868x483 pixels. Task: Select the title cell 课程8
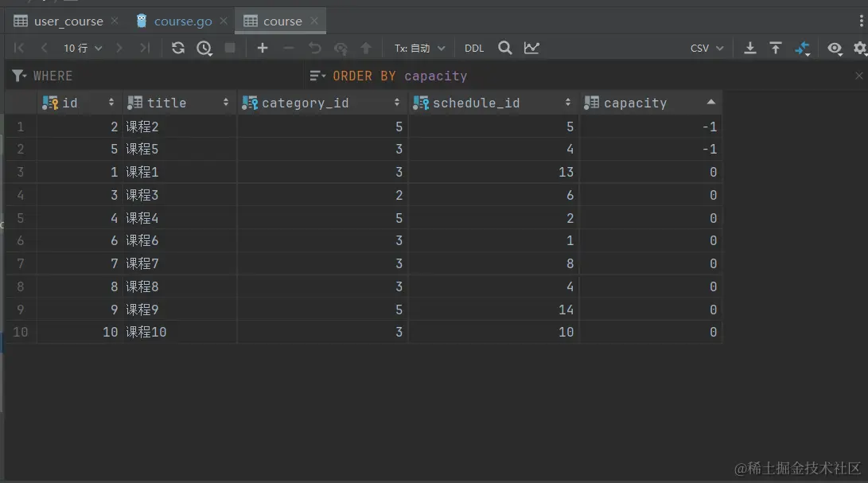(x=179, y=286)
